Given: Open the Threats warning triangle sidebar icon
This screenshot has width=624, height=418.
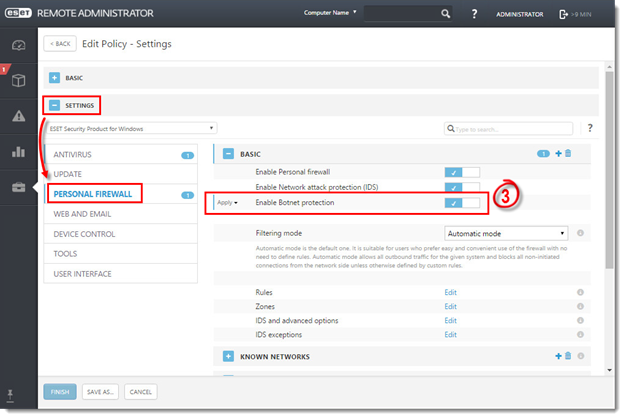Looking at the screenshot, I should (x=18, y=116).
